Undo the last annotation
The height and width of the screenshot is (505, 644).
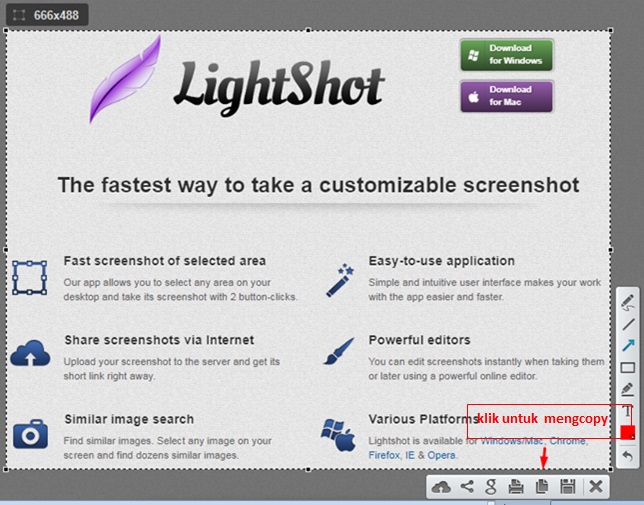pos(628,455)
